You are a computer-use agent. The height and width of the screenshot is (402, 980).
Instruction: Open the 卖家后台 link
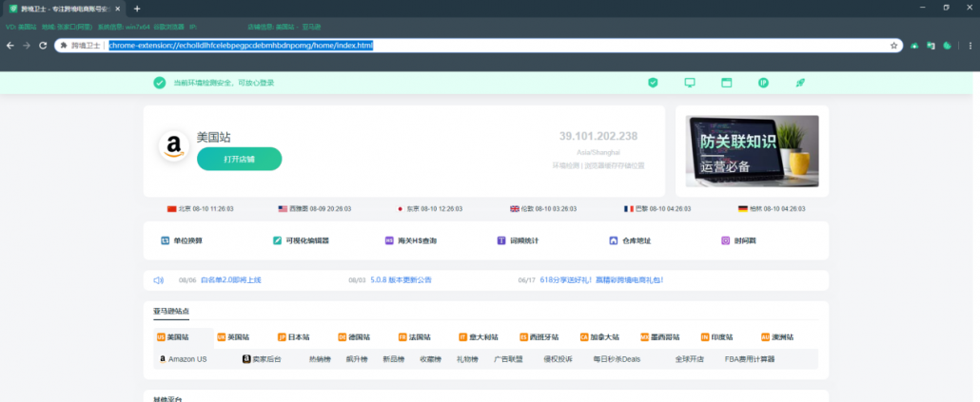tap(262, 359)
